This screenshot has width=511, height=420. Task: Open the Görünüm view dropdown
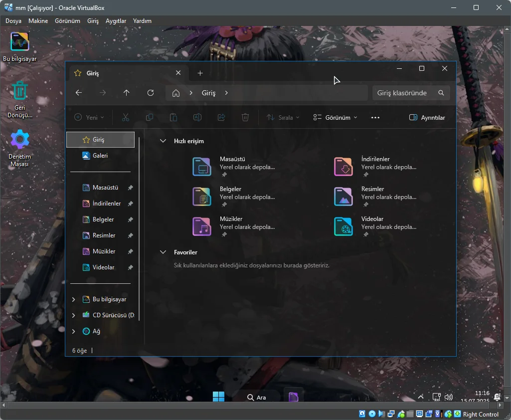(x=335, y=118)
